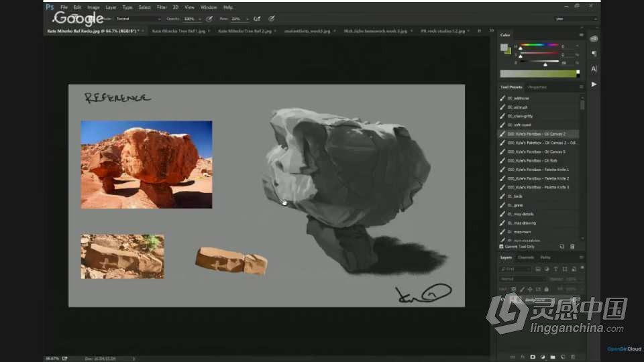The height and width of the screenshot is (362, 644).
Task: Filter layers by adjustment layer icon
Action: [547, 269]
